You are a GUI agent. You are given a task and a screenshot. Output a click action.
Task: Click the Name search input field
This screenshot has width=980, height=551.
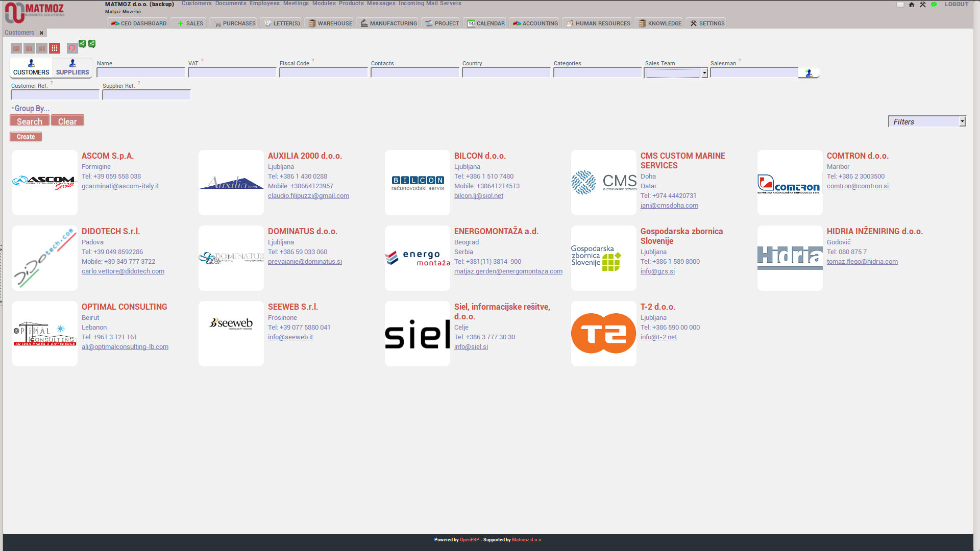pyautogui.click(x=141, y=72)
